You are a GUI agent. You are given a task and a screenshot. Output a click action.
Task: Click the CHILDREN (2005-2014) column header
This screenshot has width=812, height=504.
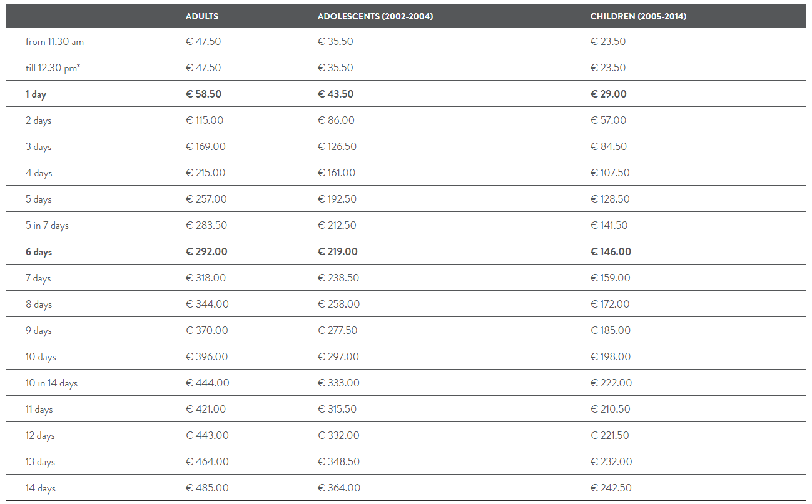pyautogui.click(x=638, y=16)
